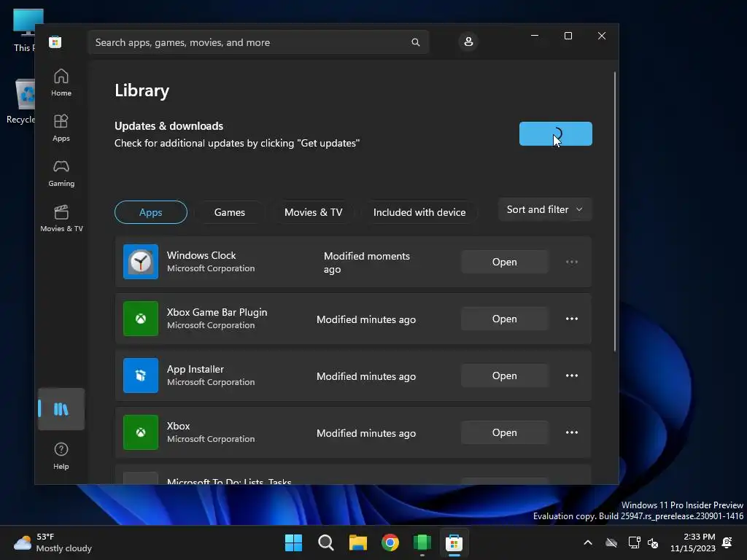Click the Library vertical scrollbar
Image resolution: width=747 pixels, height=560 pixels.
coord(615,212)
